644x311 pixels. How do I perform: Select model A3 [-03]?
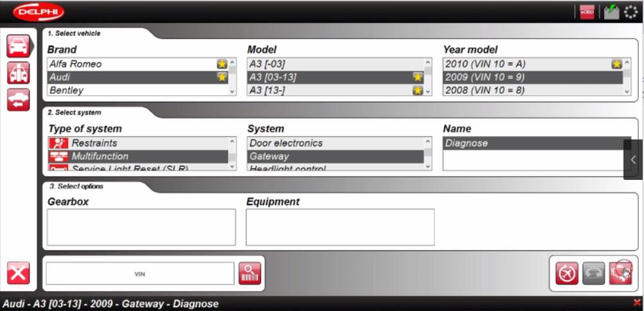[335, 64]
